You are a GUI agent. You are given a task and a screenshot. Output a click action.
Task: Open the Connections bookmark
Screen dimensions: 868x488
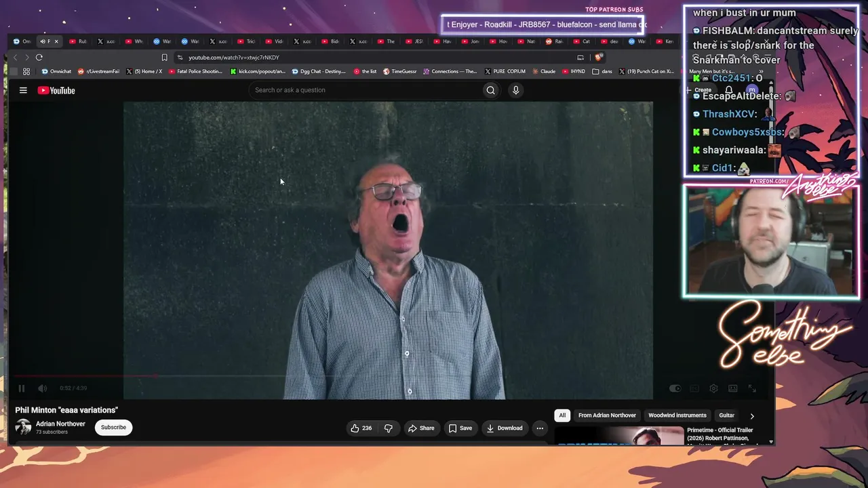click(450, 71)
